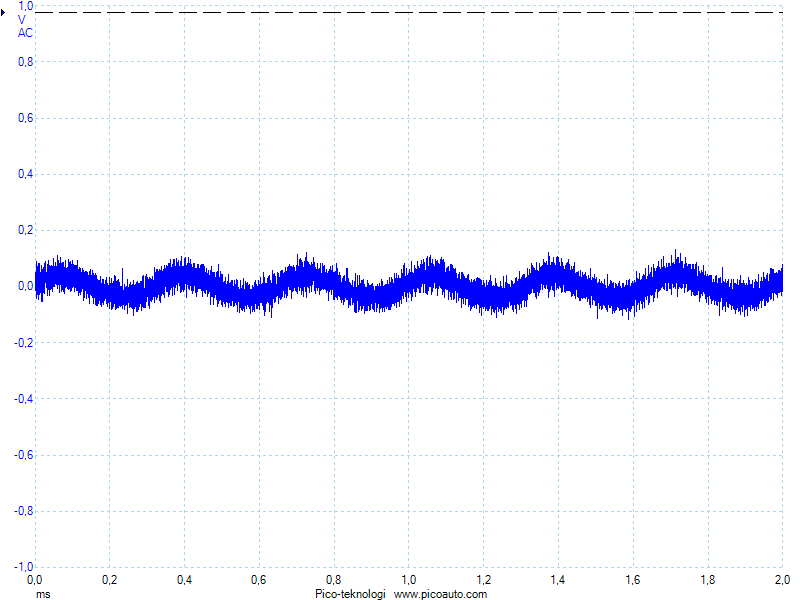Click the -0,4 voltage axis label
This screenshot has height=600, width=800.
(23, 399)
